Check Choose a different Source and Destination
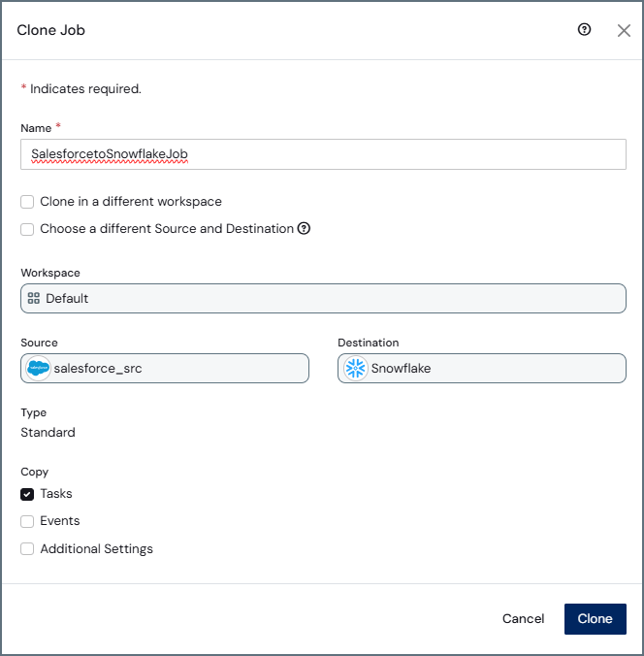Viewport: 644px width, 656px height. click(x=27, y=229)
